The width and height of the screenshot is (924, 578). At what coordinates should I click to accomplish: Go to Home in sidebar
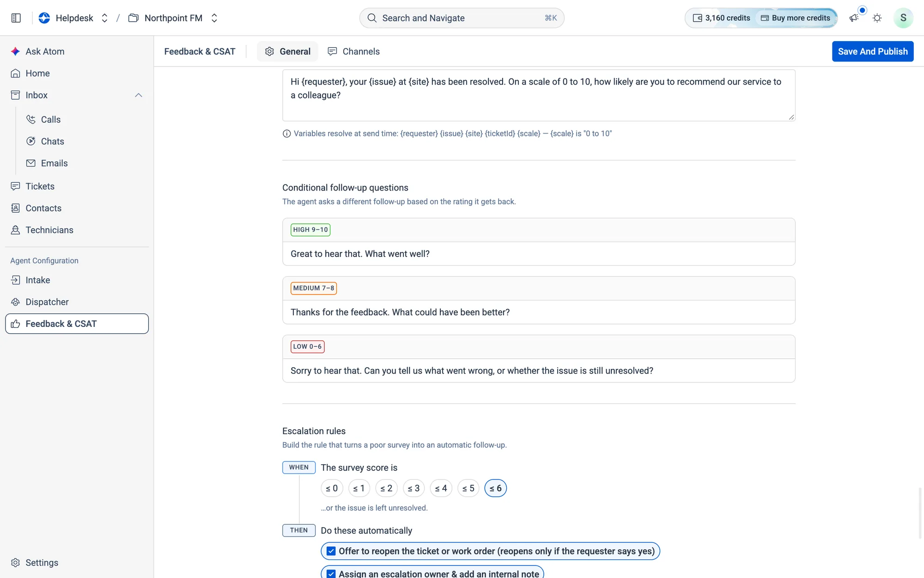pyautogui.click(x=77, y=73)
